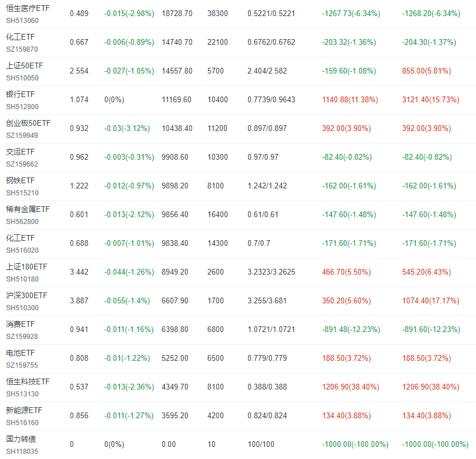
Task: Select the change value -0.006(-0.89%)
Action: click(129, 43)
